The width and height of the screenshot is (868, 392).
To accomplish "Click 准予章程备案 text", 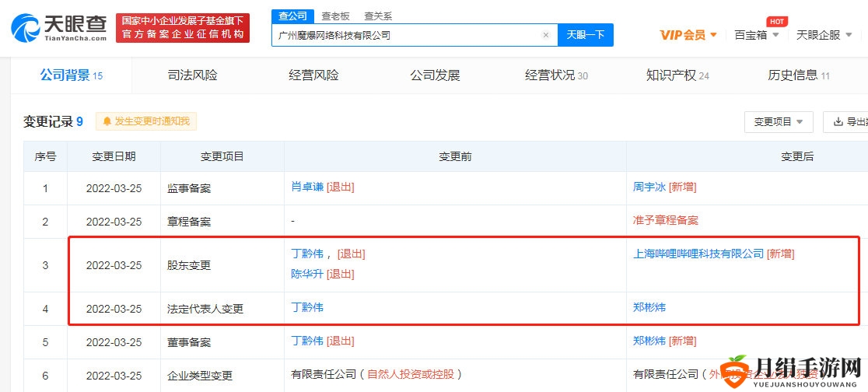I will point(666,220).
